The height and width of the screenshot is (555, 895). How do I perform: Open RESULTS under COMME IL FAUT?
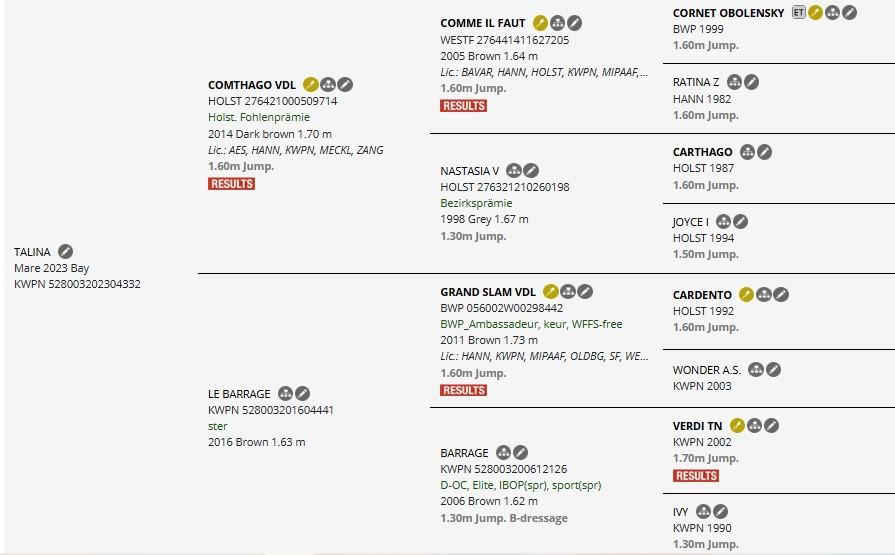463,106
